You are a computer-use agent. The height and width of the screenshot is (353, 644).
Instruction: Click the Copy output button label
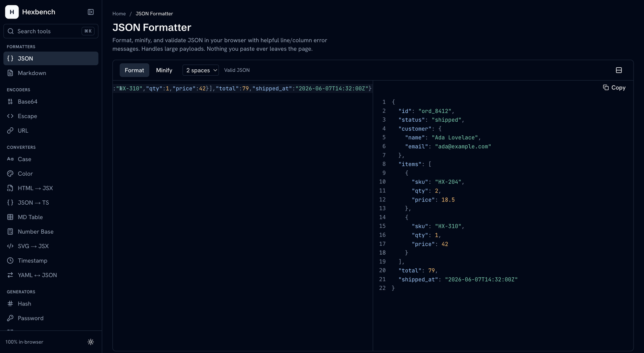click(618, 87)
